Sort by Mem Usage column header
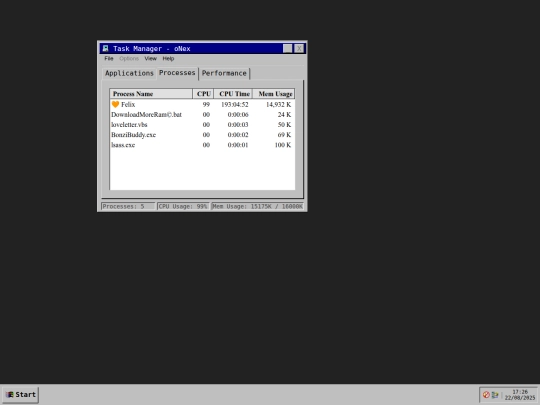540x405 pixels. 274,94
